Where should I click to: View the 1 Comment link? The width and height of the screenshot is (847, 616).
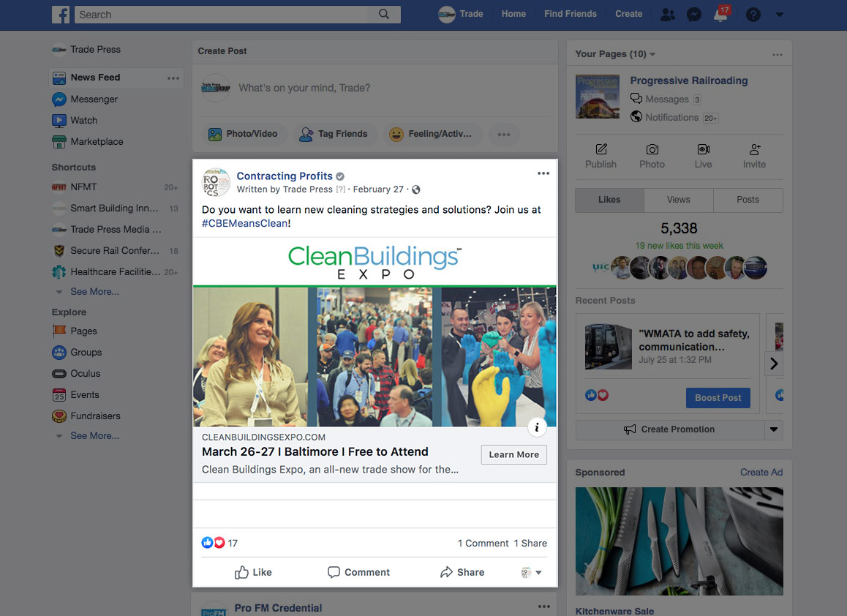point(483,543)
